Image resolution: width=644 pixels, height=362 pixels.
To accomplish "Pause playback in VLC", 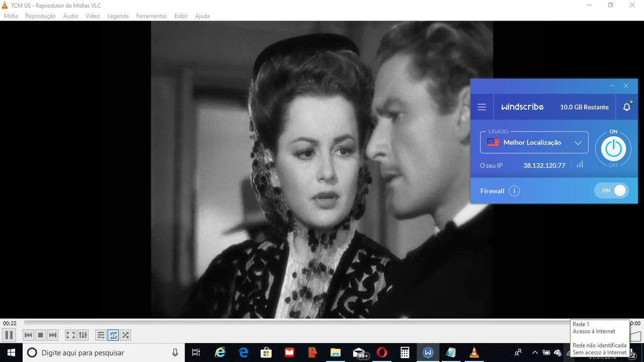I will 9,335.
